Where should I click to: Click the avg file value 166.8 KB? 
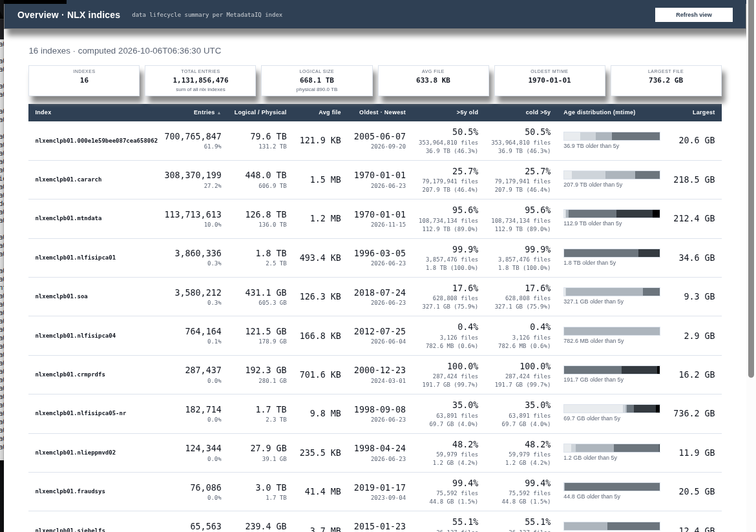320,336
